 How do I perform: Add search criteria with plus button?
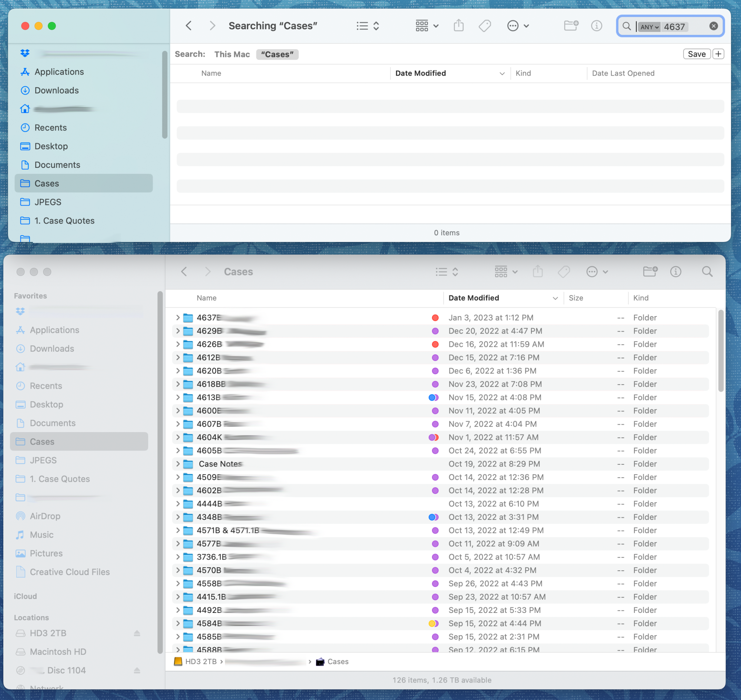tap(718, 54)
